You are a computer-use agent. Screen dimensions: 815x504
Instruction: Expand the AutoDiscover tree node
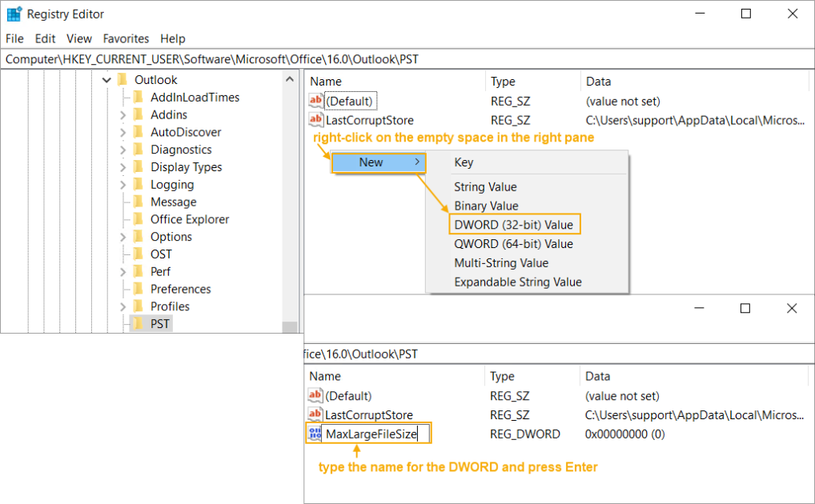coord(122,133)
